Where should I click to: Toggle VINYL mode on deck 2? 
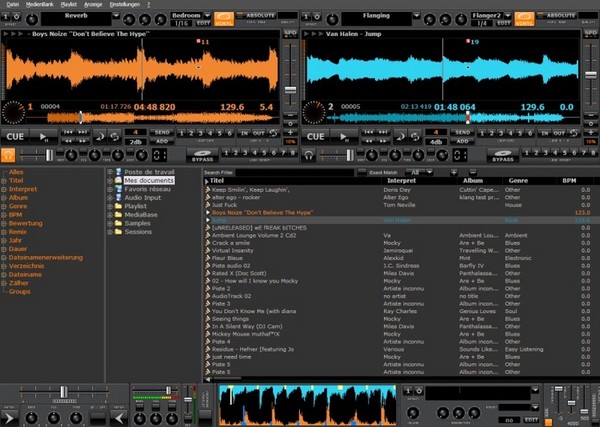(524, 19)
